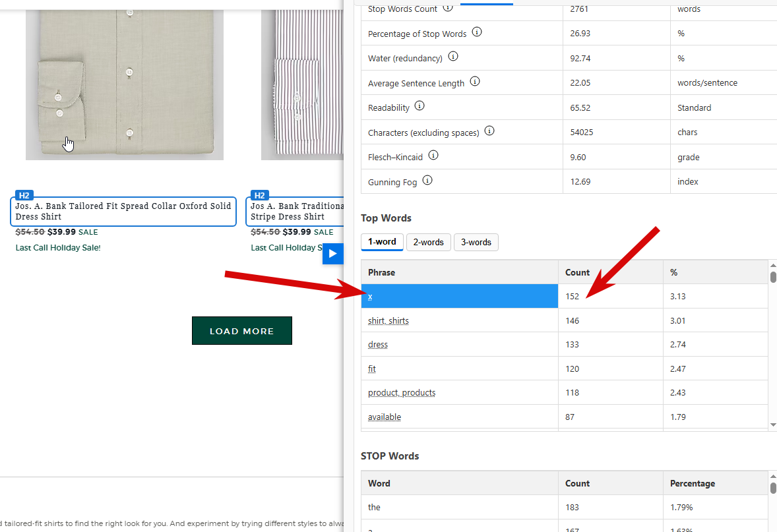Switch to the 3-words tab
Screen dimensions: 777x532
pyautogui.click(x=476, y=242)
